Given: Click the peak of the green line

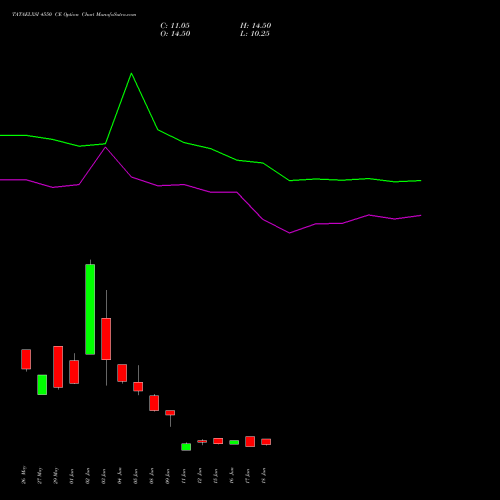Looking at the screenshot, I should (131, 73).
